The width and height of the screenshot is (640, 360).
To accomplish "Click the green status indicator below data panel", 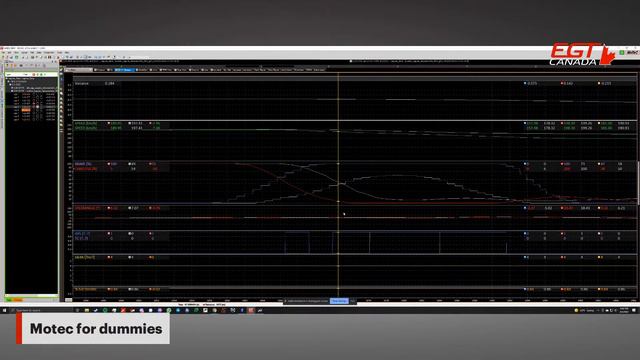I will [x=9, y=300].
